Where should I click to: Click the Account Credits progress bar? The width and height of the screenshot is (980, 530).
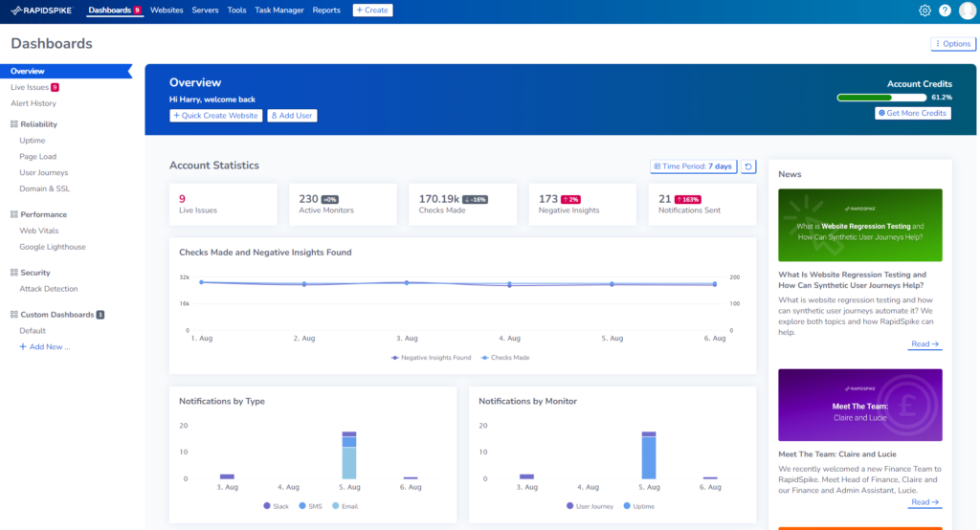pyautogui.click(x=881, y=98)
